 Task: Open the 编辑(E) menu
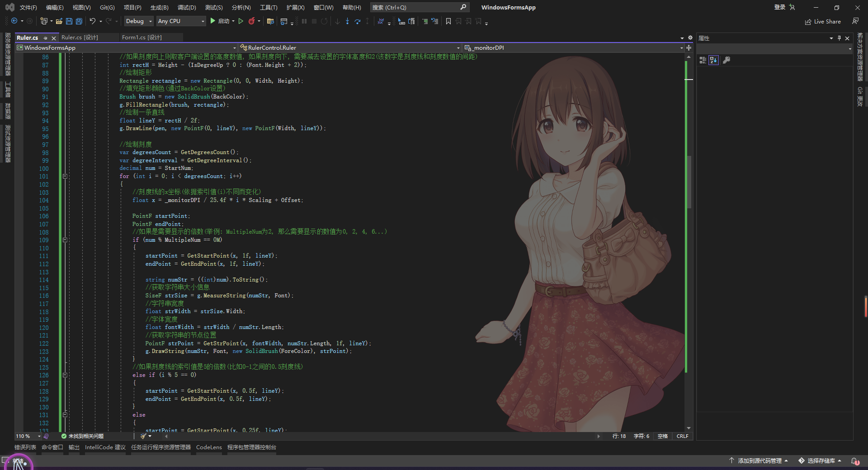55,7
